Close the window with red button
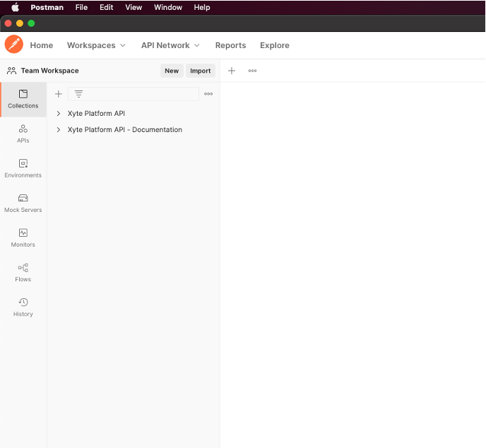 pos(8,23)
